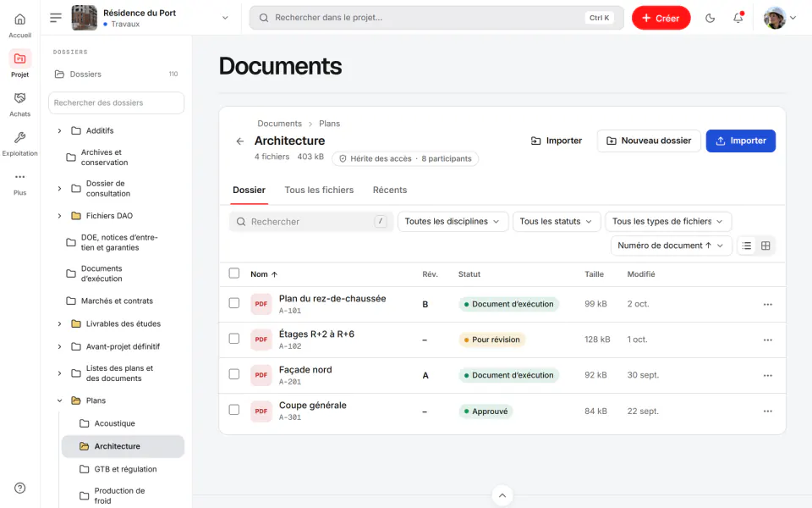
Task: Focus the Rechercher des dossiers field
Action: [116, 102]
